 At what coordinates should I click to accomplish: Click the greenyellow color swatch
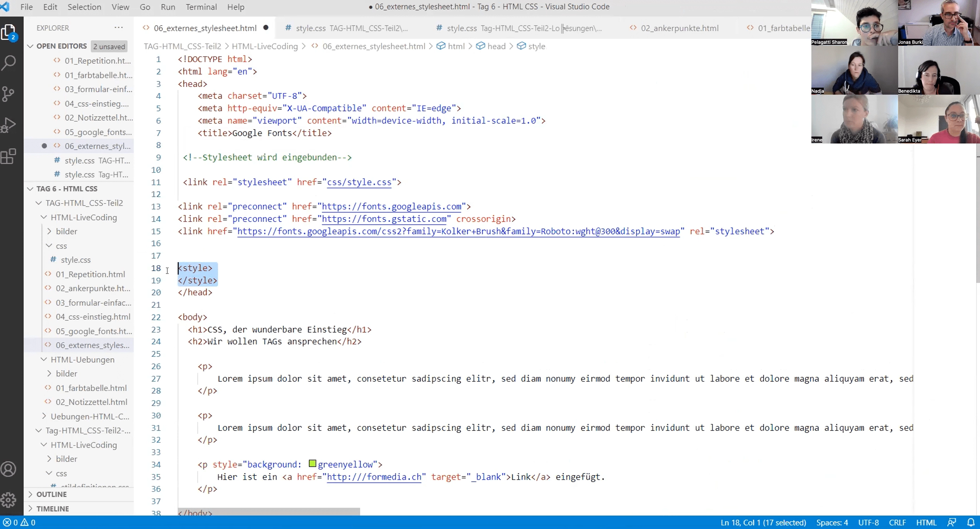(x=312, y=463)
